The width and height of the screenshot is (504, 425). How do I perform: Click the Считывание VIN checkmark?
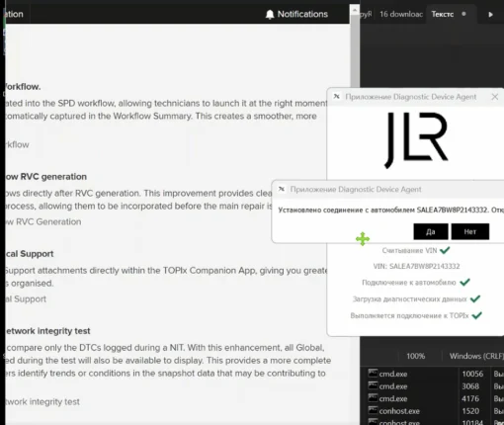[x=445, y=250]
